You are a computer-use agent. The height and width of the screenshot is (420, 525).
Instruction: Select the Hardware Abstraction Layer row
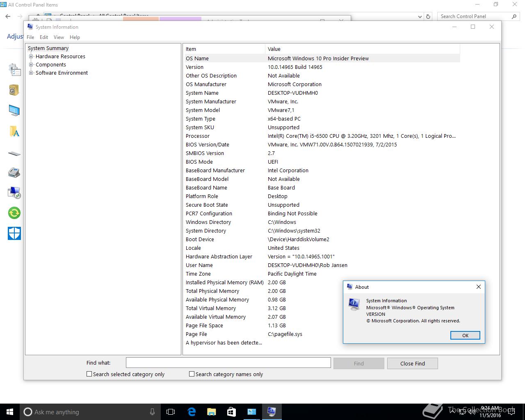point(322,256)
